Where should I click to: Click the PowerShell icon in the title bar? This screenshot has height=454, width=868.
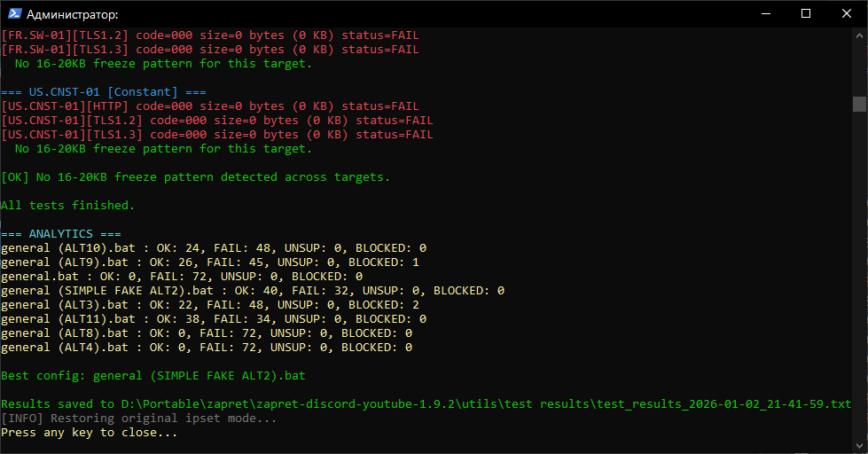click(12, 14)
